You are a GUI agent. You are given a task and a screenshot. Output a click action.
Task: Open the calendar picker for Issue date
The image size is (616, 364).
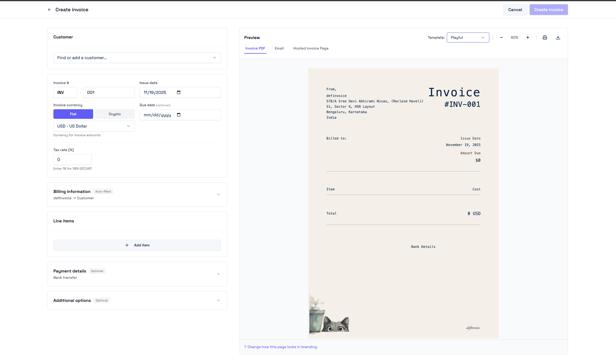(x=179, y=92)
